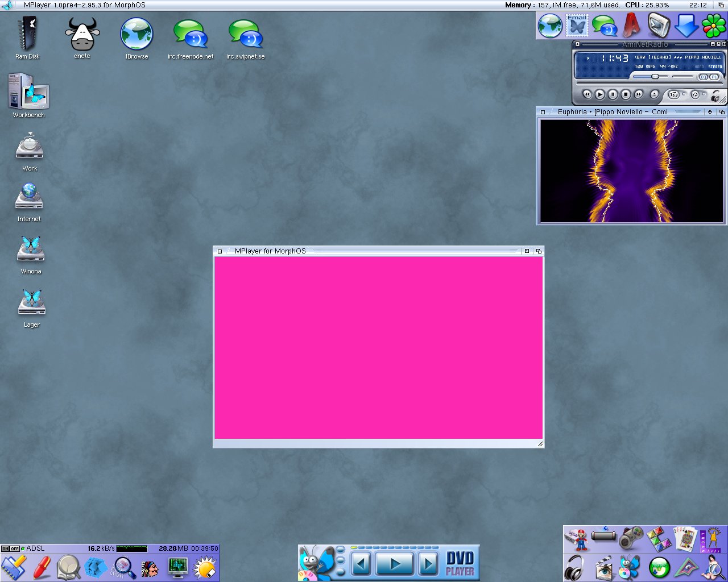Click the DVD PLAYER logo
This screenshot has height=582, width=728.
coord(460,564)
